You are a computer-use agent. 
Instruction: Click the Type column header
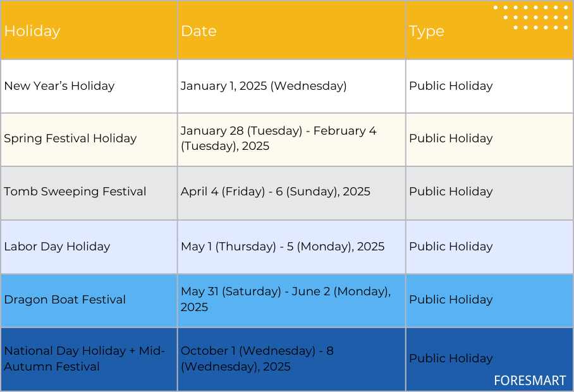489,30
